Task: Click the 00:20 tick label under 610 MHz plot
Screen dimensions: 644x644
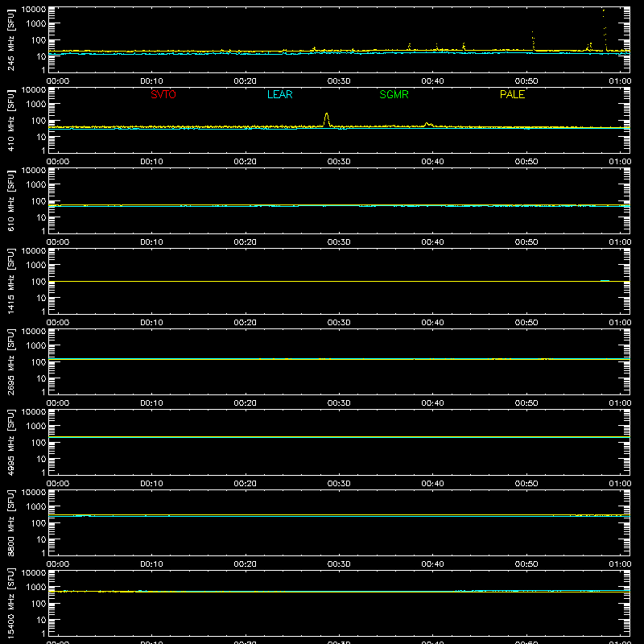Action: (x=246, y=242)
